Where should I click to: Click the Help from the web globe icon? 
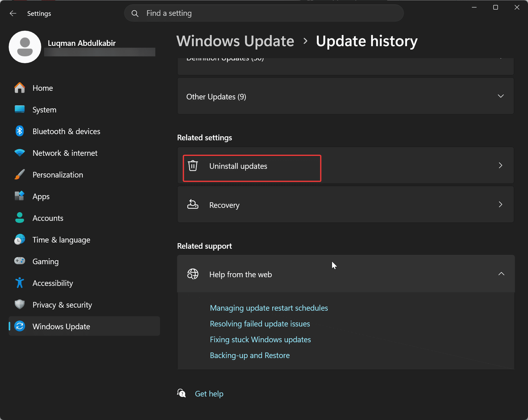193,274
